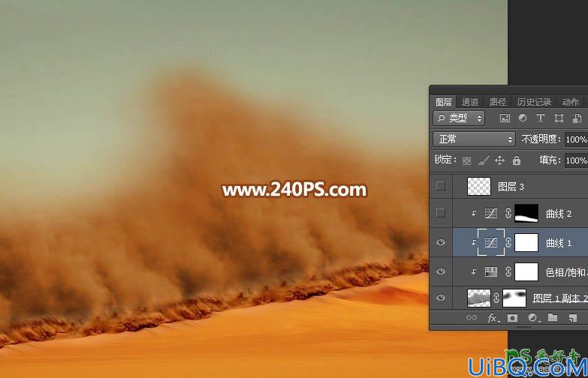Select the 曲线 2 curves adjustment icon
This screenshot has height=378, width=588.
491,214
